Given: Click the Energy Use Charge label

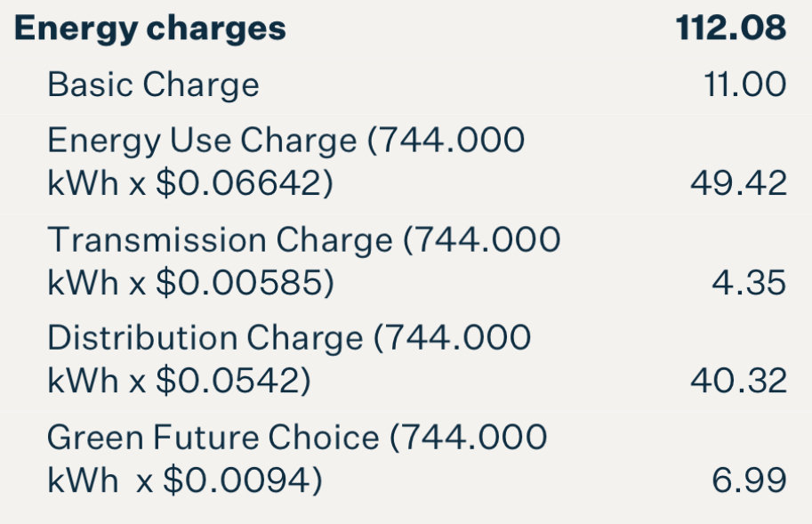Looking at the screenshot, I should pyautogui.click(x=202, y=141).
